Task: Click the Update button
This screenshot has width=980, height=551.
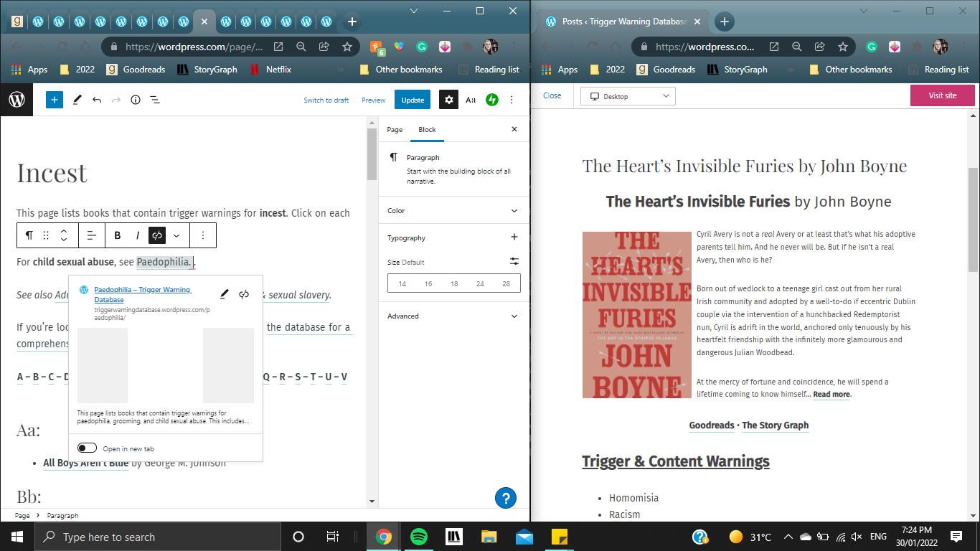Action: coord(413,100)
